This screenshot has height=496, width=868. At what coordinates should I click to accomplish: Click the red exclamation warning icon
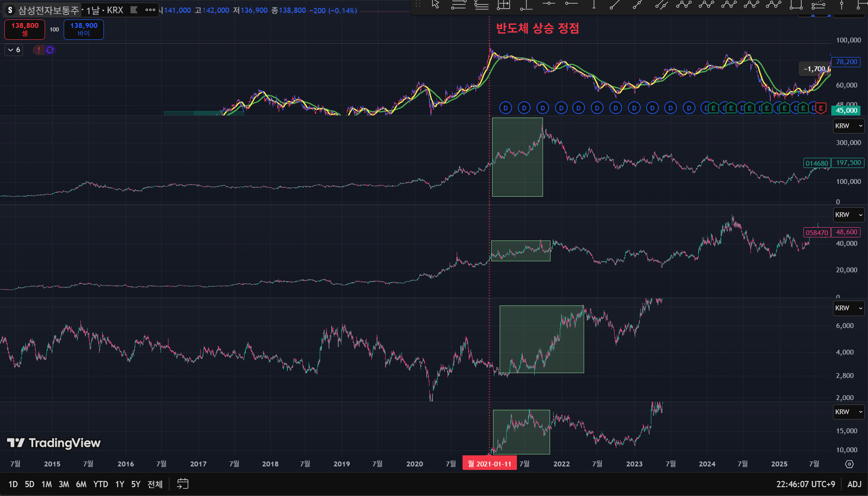(39, 50)
